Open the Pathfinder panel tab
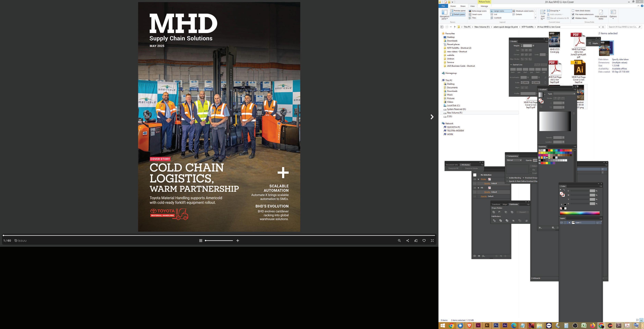 pyautogui.click(x=513, y=204)
